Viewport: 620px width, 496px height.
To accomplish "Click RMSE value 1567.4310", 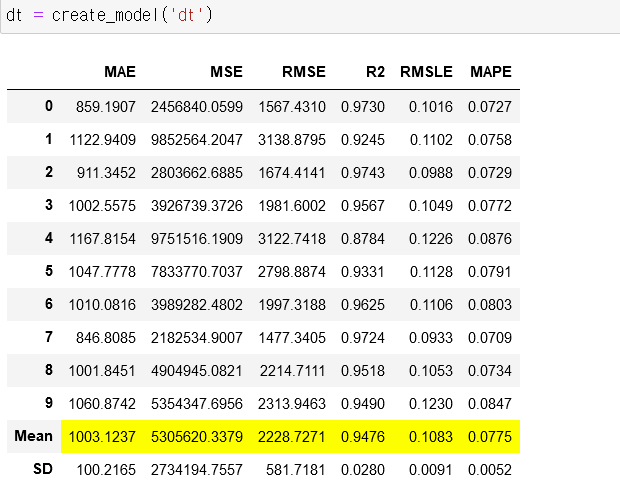I will 292,107.
